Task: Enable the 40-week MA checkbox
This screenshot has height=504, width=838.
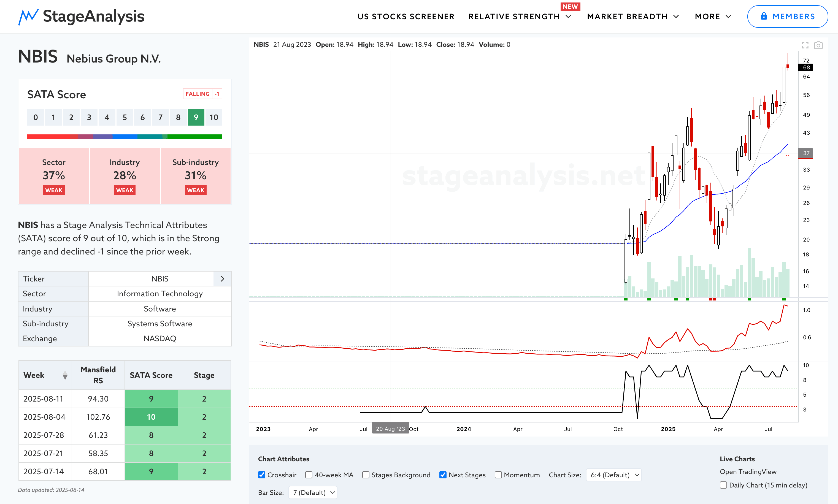Action: click(309, 475)
